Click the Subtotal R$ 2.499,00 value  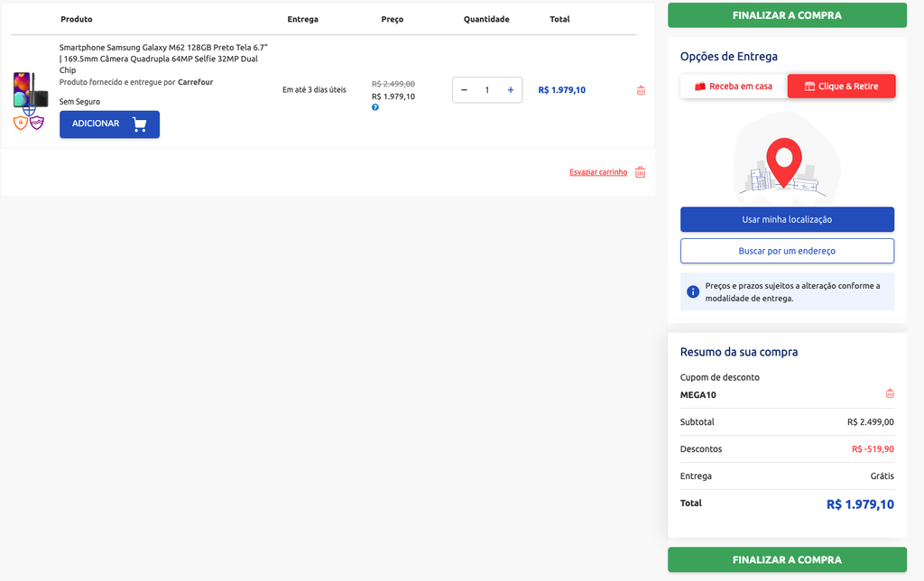click(x=871, y=422)
